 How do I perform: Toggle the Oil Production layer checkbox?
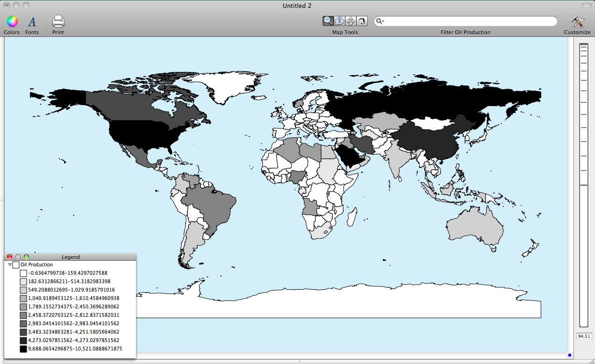(16, 265)
